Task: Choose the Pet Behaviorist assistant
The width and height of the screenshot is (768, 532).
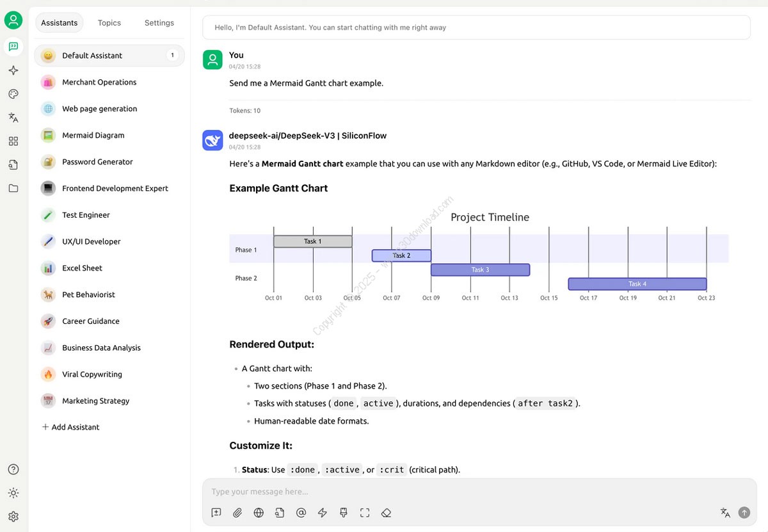Action: coord(109,294)
